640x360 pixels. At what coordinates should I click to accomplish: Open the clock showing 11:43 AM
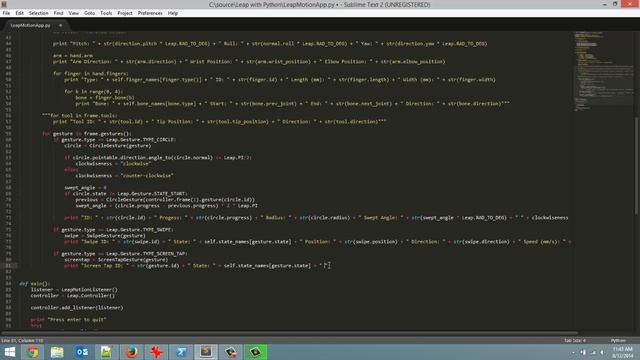(622, 352)
